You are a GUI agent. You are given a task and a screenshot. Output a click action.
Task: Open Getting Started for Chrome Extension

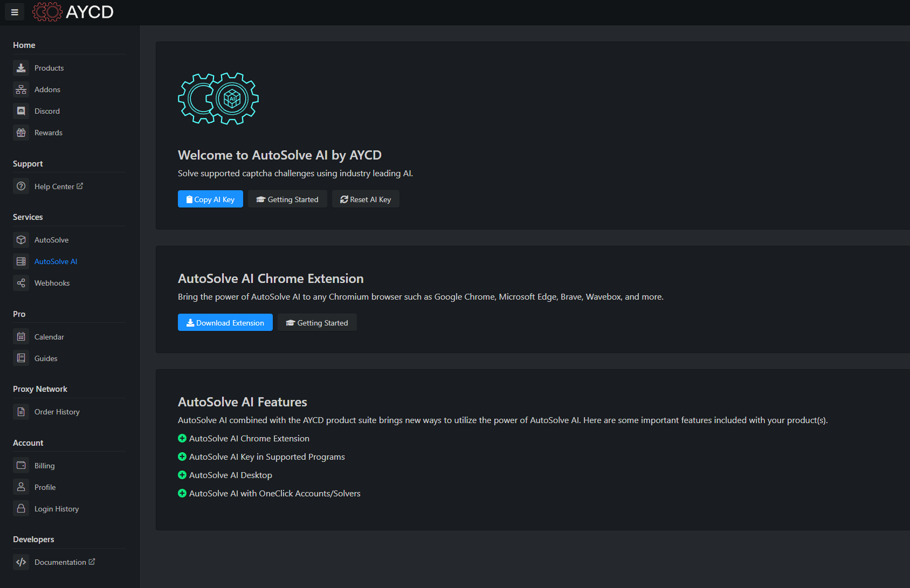(317, 323)
